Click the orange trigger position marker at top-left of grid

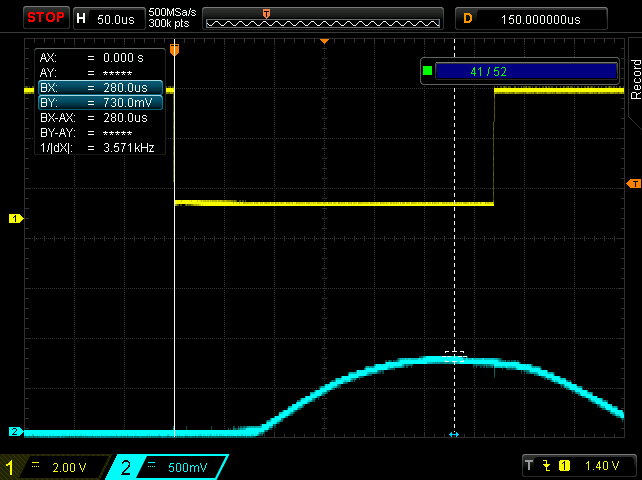tap(174, 48)
